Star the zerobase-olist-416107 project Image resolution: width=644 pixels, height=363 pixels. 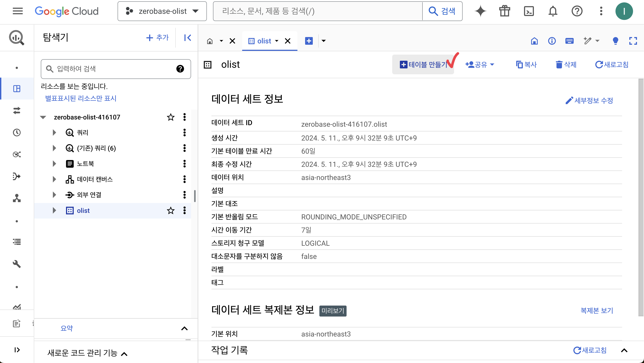[x=170, y=117]
